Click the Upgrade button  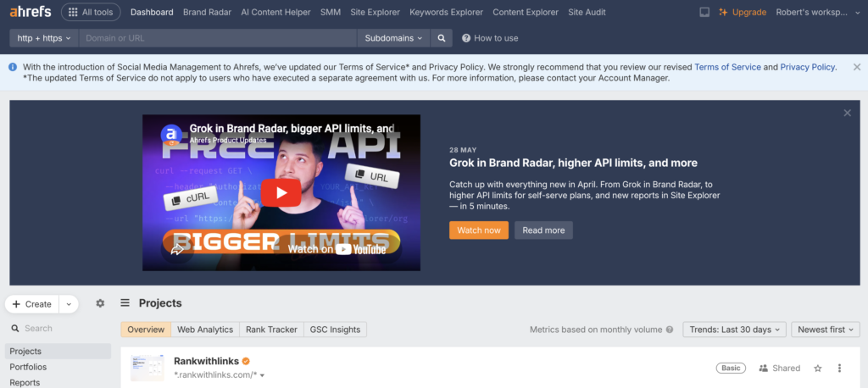point(743,12)
